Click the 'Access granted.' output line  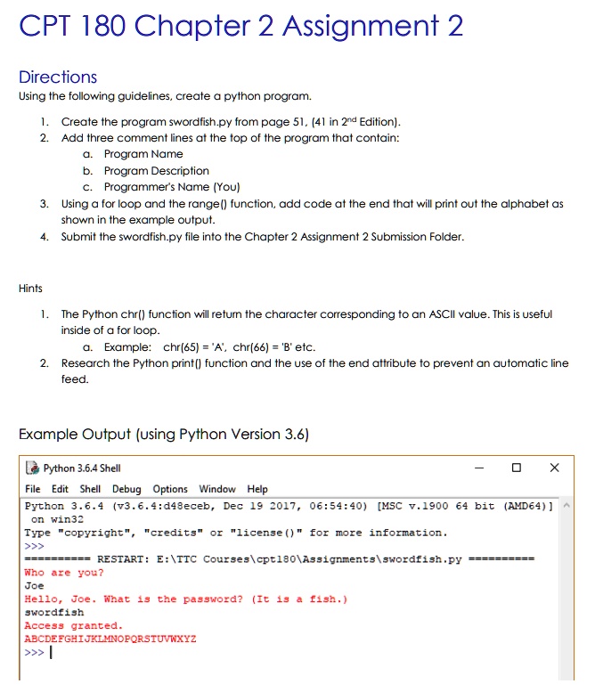[x=74, y=625]
